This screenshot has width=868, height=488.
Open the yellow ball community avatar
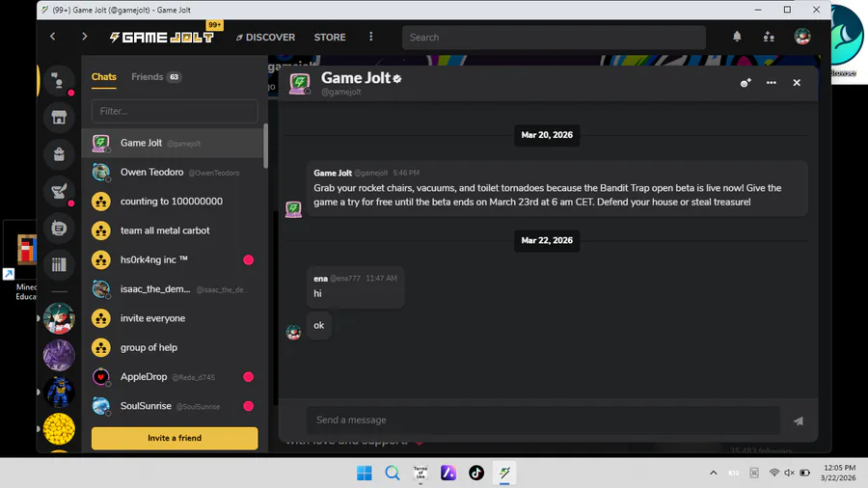59,429
